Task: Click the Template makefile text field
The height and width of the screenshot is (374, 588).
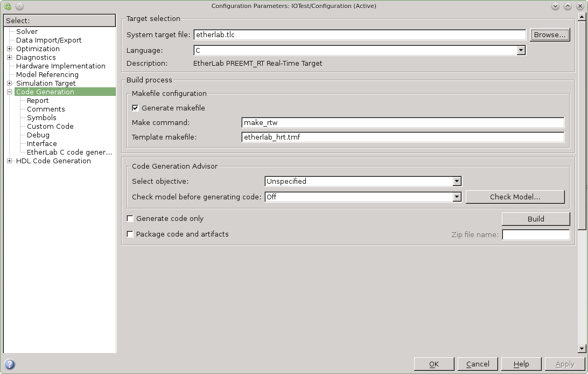Action: point(403,137)
